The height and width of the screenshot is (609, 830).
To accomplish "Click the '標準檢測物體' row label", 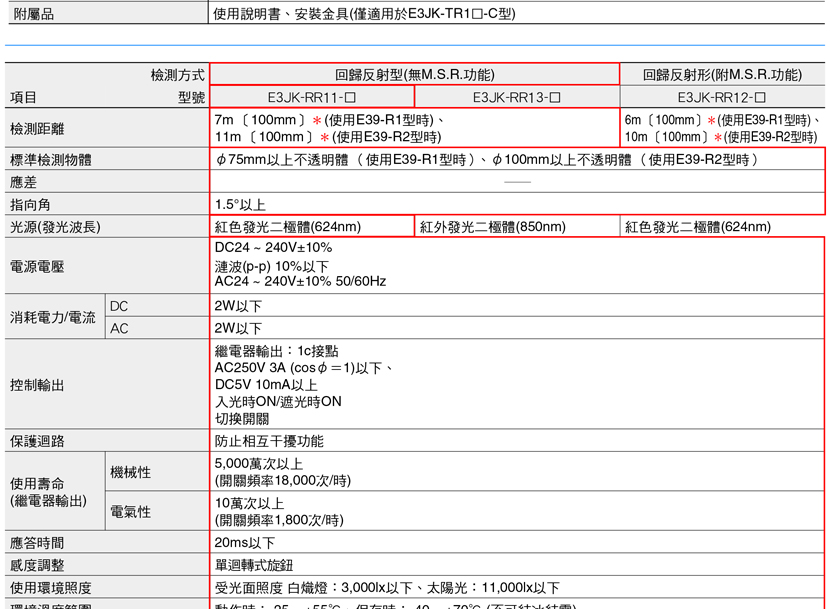I will 51,159.
